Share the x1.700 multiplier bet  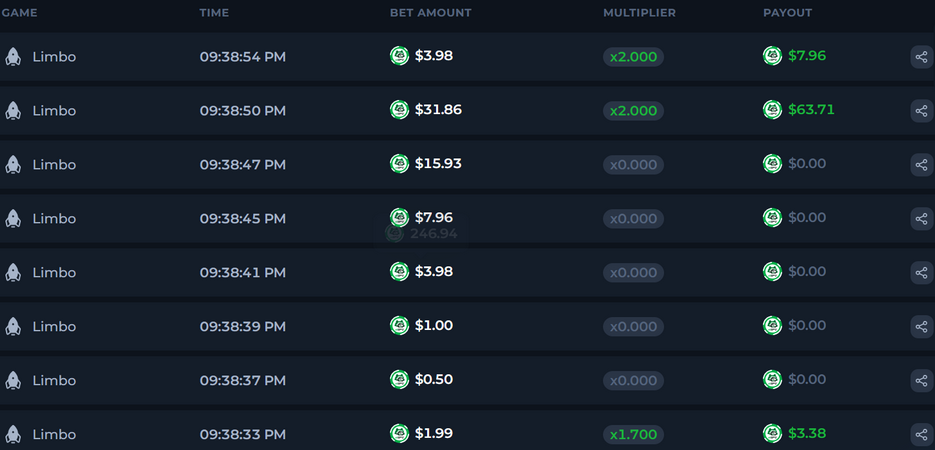pyautogui.click(x=921, y=435)
